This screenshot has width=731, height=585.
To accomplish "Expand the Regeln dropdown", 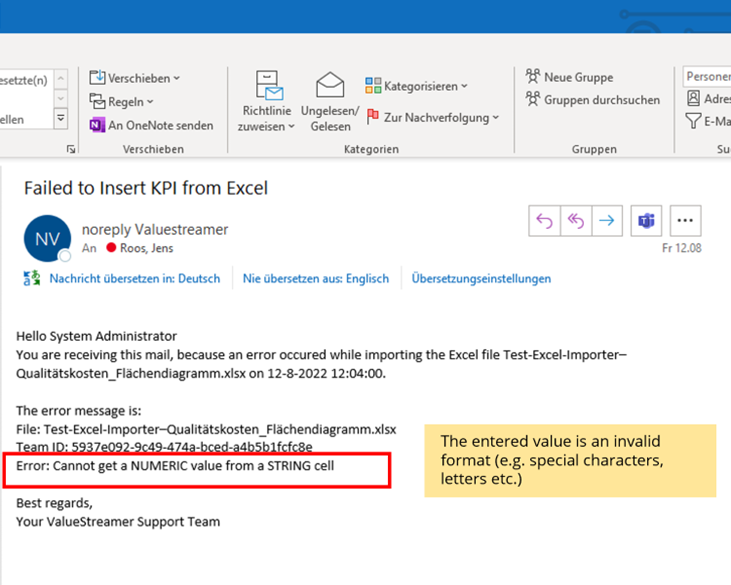I will tap(122, 101).
